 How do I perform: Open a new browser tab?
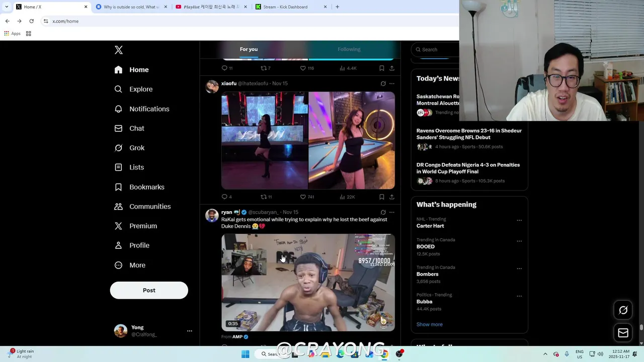tap(337, 7)
